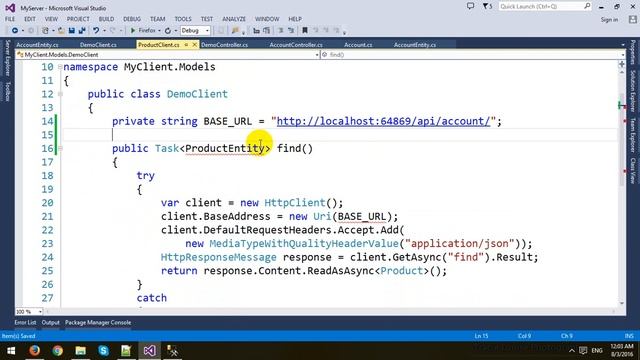Collapse the namespace MyClient.Models block

click(60, 67)
